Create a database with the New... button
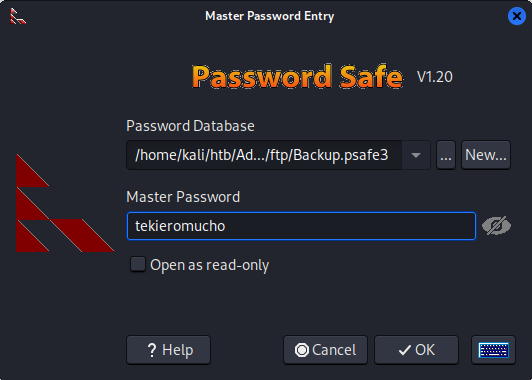Screen dimensions: 532x380 (x=486, y=155)
